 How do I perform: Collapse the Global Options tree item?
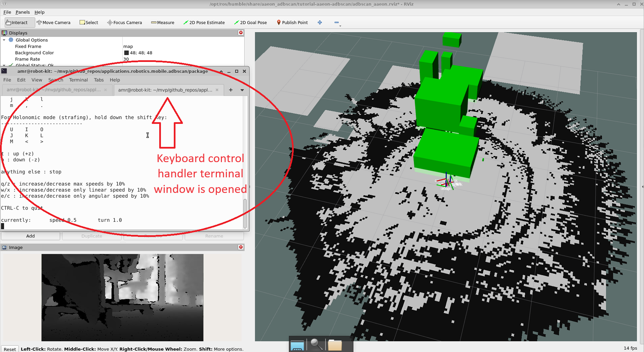[4, 40]
